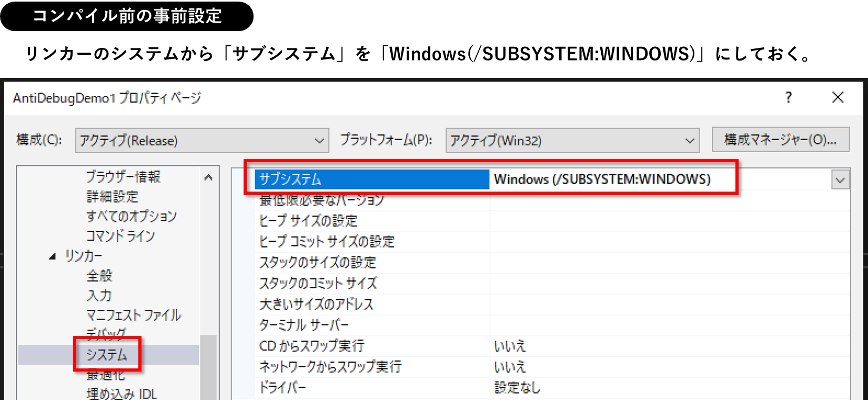Click the いいえ value for CD からスワップ実行
868x400 pixels.
[x=510, y=346]
